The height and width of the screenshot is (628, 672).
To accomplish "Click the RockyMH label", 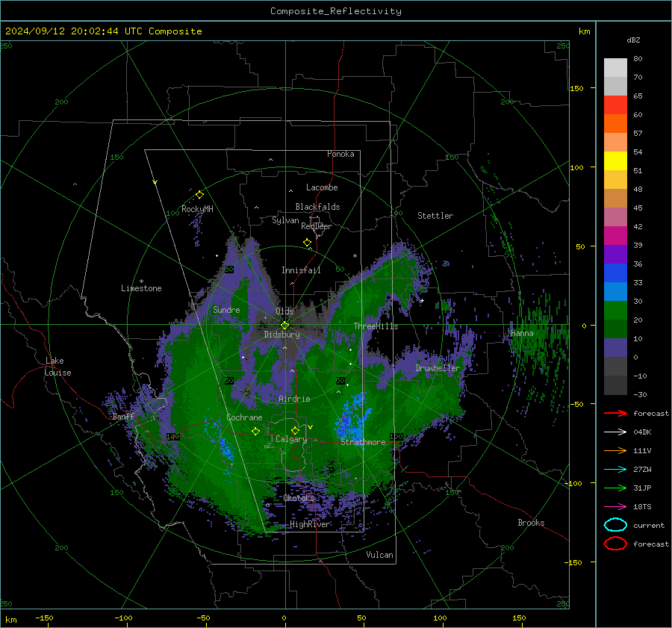I will [x=197, y=209].
